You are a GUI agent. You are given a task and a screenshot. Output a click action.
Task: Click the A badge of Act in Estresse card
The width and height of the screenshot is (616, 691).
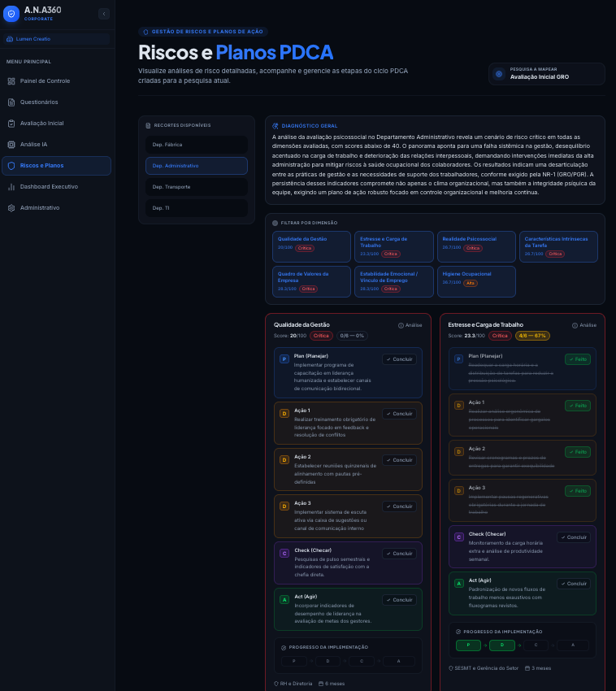tap(458, 584)
